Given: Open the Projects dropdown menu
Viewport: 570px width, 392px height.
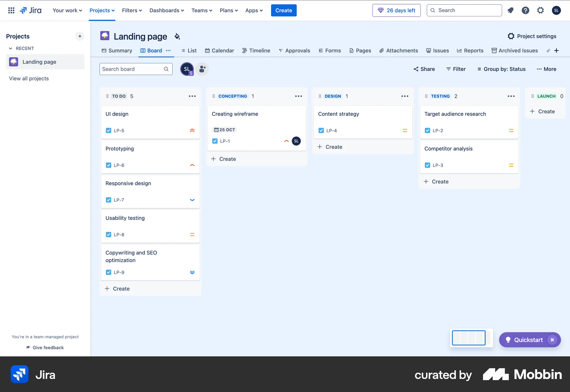Looking at the screenshot, I should tap(102, 10).
